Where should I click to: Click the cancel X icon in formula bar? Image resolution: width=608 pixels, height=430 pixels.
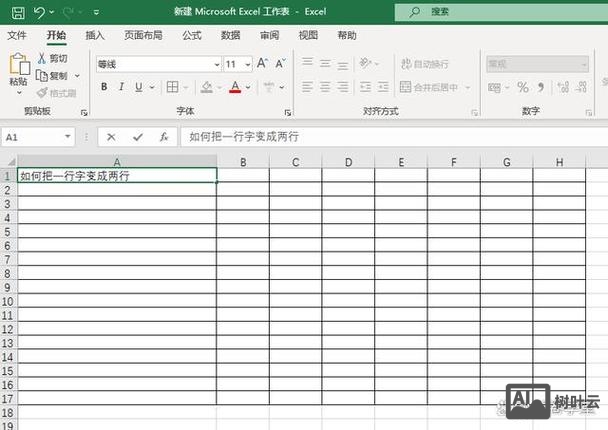coord(111,137)
